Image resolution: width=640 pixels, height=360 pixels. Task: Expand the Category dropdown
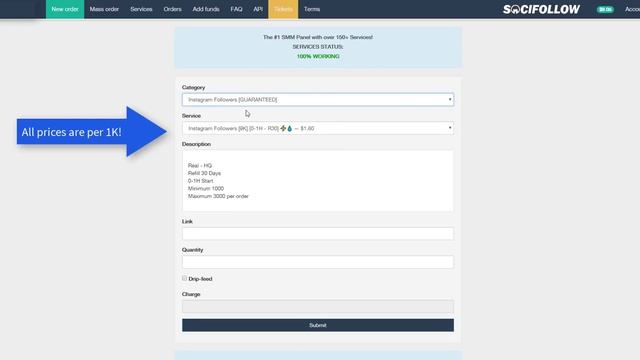(x=318, y=100)
